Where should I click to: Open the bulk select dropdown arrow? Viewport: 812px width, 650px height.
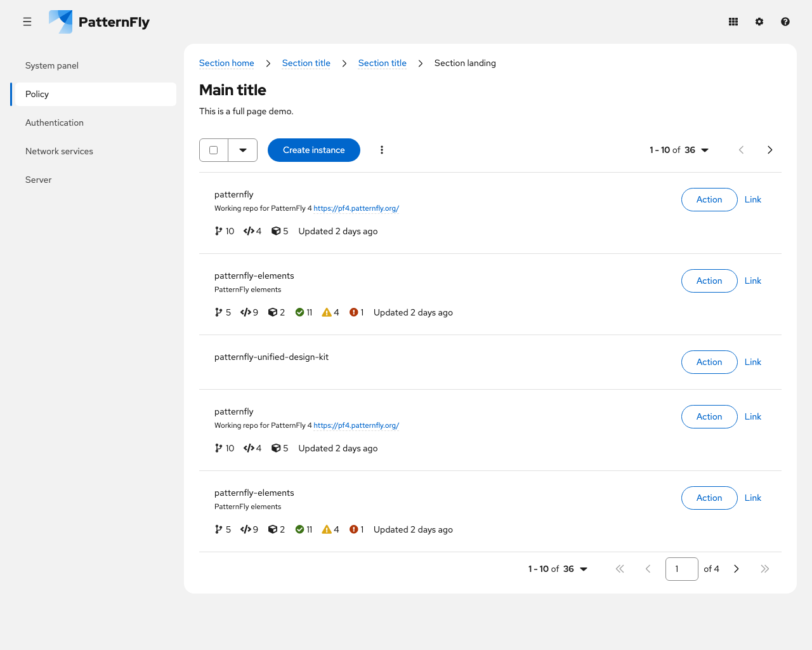[243, 150]
